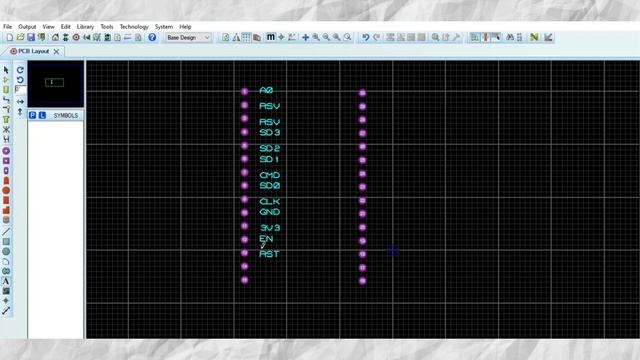Click the blue plus pan/center icon
640x360 pixels.
[305, 38]
